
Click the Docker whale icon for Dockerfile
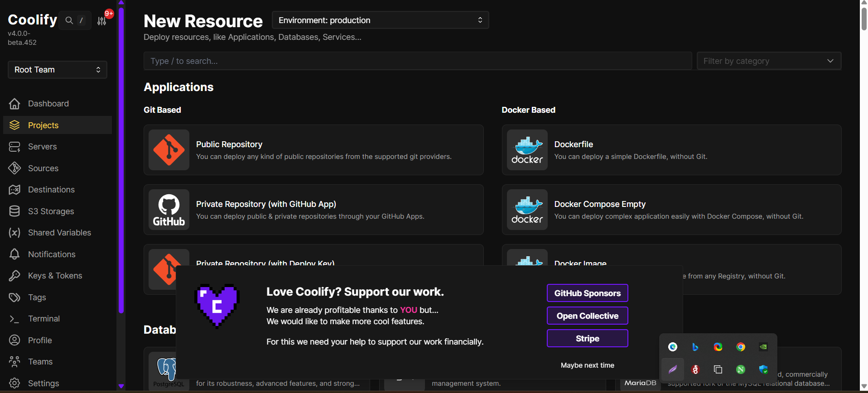coord(527,150)
